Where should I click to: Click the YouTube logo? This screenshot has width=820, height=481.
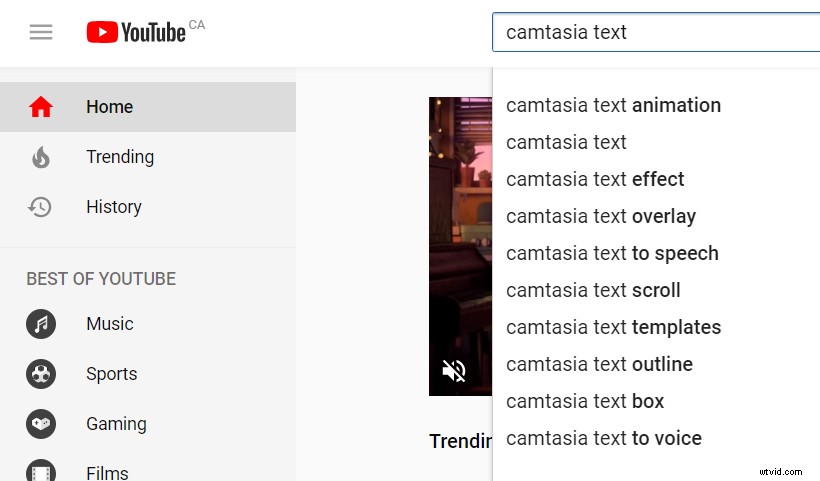click(x=137, y=32)
